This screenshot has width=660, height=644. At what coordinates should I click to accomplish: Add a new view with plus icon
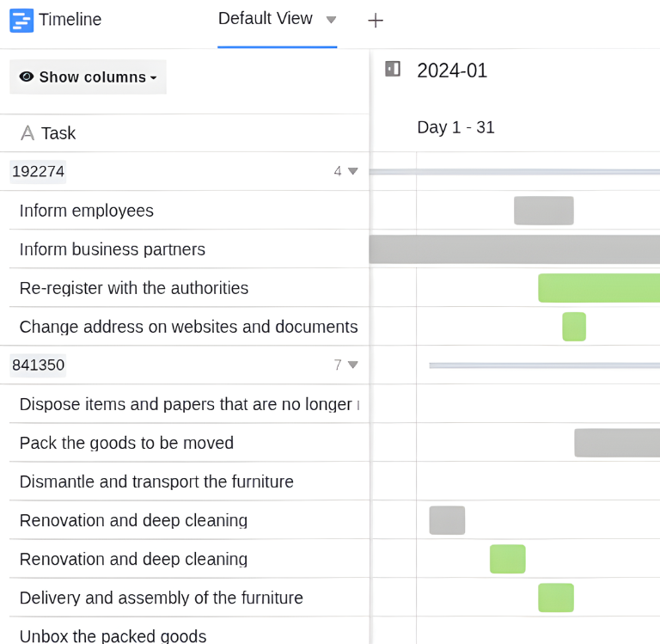coord(376,21)
